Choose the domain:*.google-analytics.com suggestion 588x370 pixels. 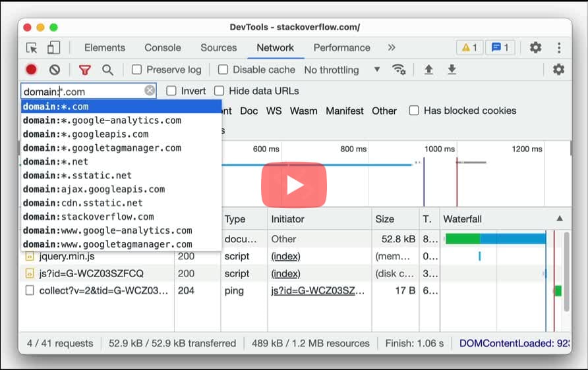pyautogui.click(x=121, y=120)
